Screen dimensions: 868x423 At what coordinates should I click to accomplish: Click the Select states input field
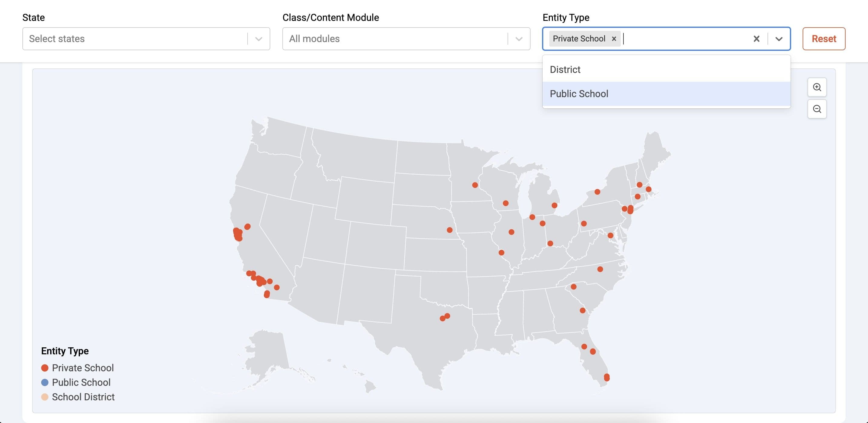click(135, 39)
